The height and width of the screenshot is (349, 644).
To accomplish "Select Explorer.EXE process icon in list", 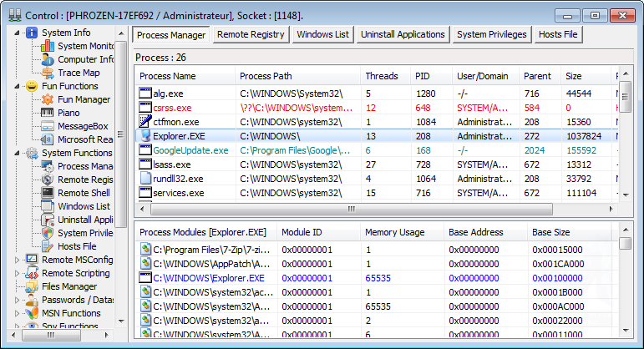I will click(146, 136).
